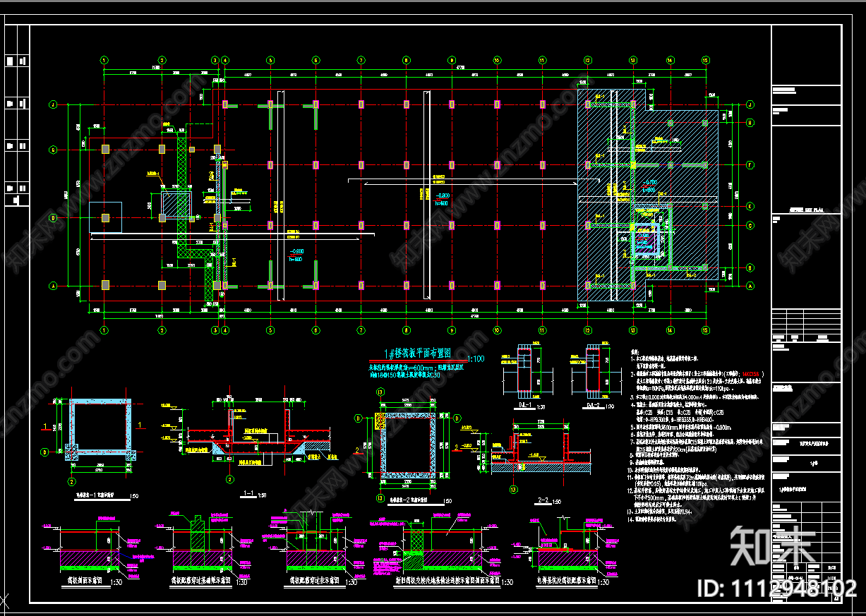The image size is (866, 616).
Task: Select grid axis bubble H on right side
Action: tap(750, 123)
